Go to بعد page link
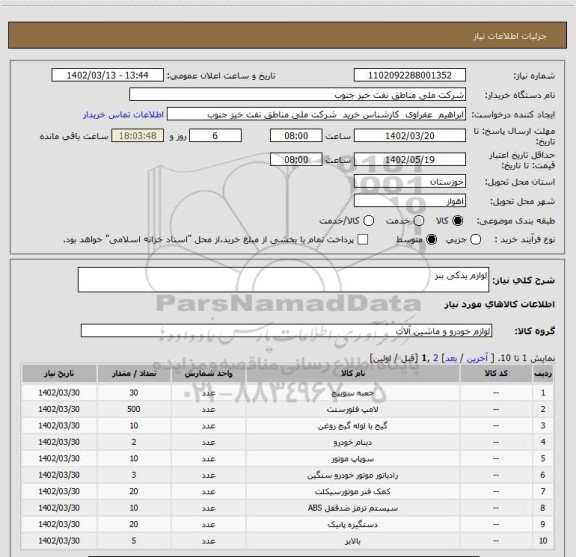 (451, 358)
